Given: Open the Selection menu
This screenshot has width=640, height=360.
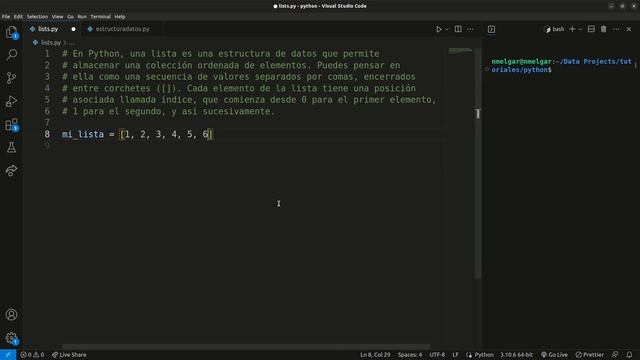Looking at the screenshot, I should click(38, 17).
